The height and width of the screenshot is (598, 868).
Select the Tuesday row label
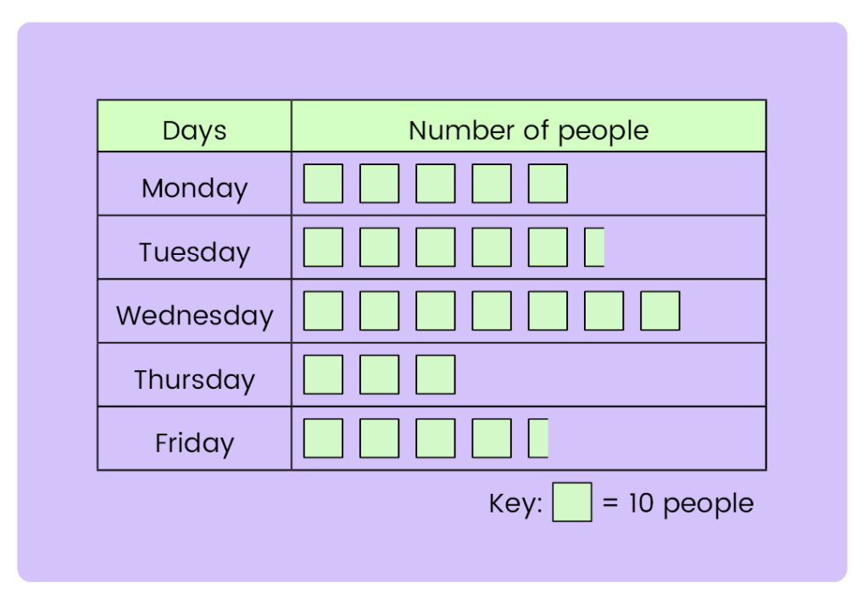pos(194,252)
